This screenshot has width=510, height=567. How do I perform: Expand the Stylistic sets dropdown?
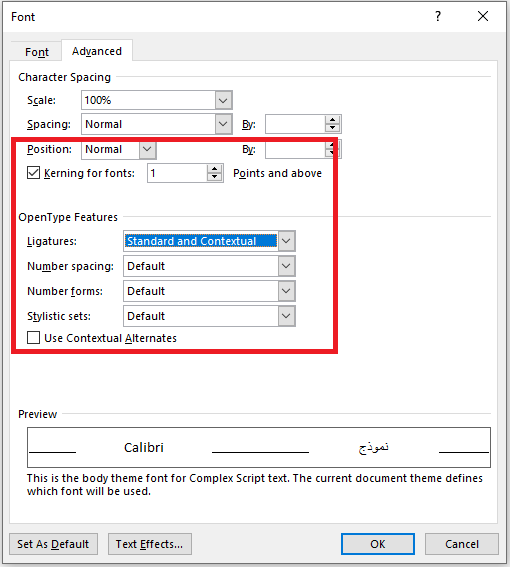point(286,316)
